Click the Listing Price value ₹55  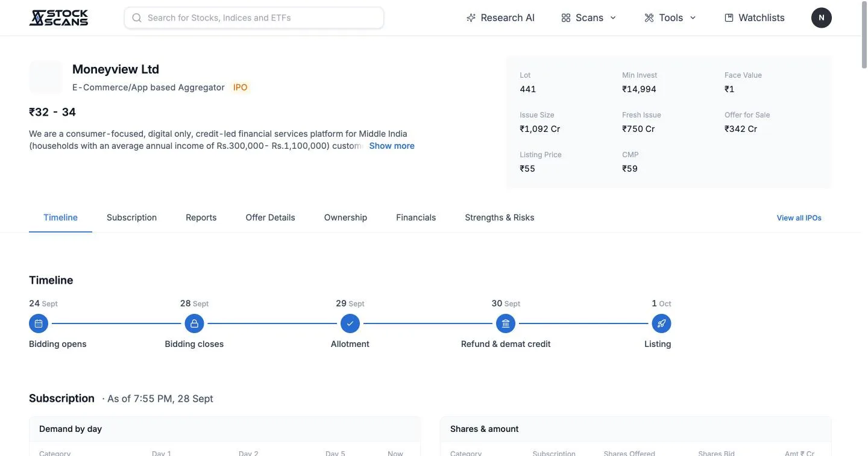pos(527,169)
